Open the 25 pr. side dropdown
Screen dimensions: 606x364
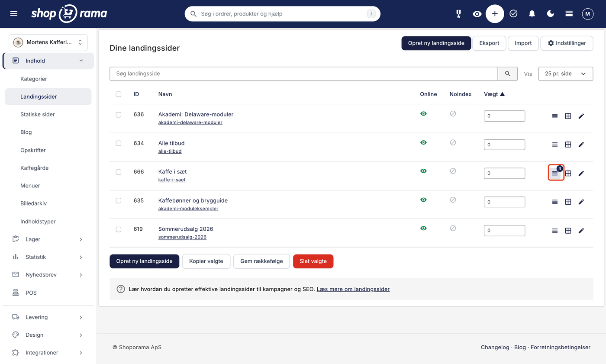[x=566, y=74]
